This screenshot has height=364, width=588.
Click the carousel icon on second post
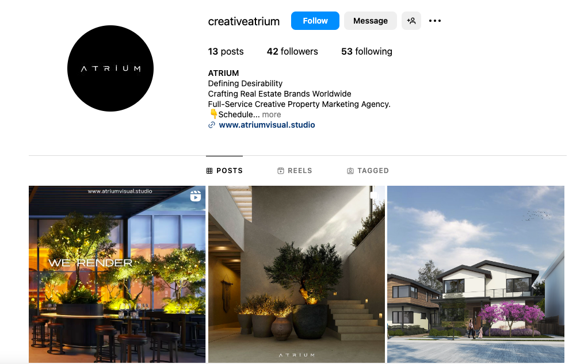pyautogui.click(x=374, y=195)
